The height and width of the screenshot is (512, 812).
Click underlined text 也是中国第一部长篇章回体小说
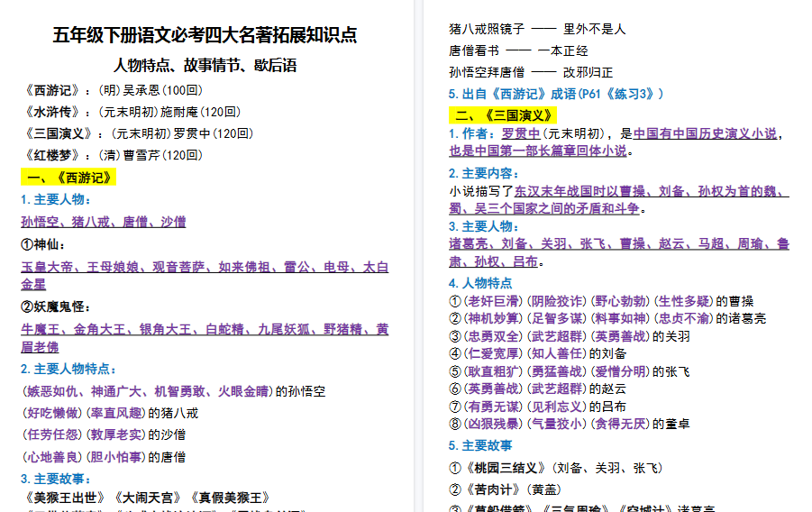click(x=538, y=151)
